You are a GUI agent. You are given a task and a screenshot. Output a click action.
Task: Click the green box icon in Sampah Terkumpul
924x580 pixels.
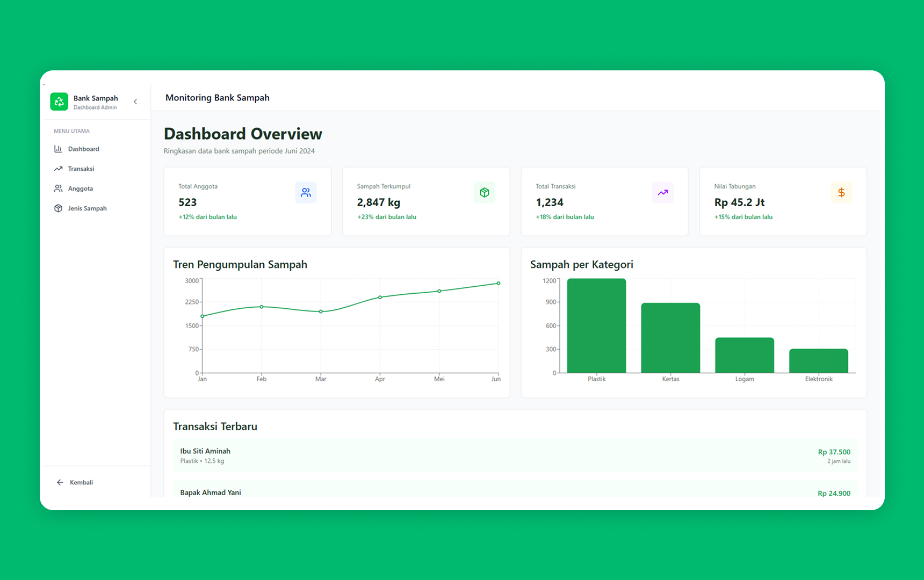(x=484, y=193)
